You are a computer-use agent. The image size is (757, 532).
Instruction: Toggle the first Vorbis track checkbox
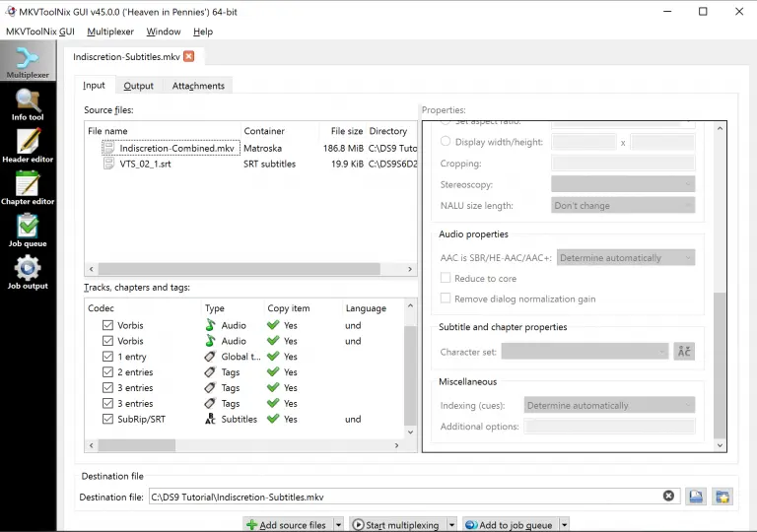(x=107, y=325)
